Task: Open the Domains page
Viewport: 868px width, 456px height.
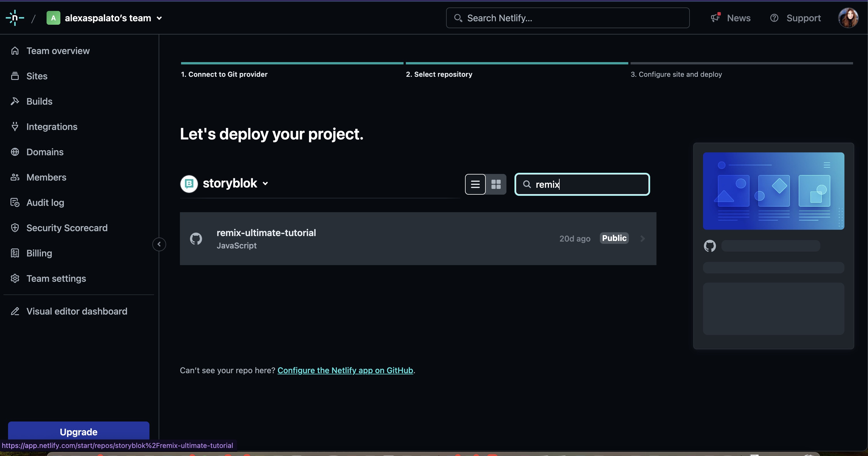Action: pos(45,152)
